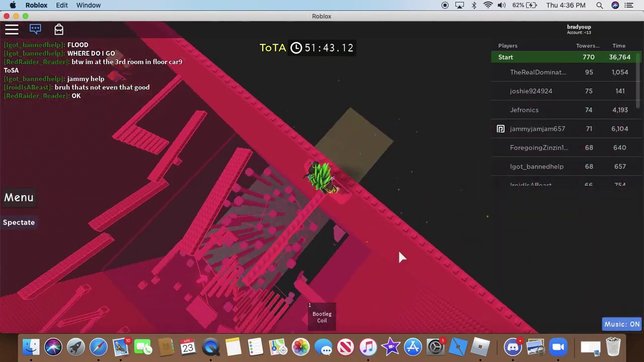The image size is (644, 362).
Task: Open volume control in menu bar
Action: (x=502, y=5)
